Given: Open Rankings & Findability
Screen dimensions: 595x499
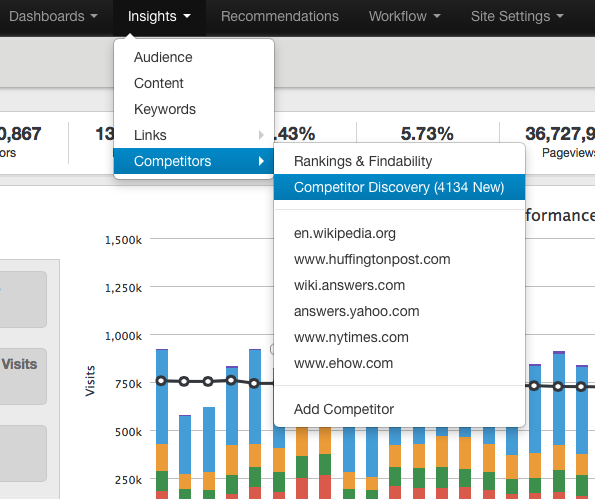Looking at the screenshot, I should coord(399,161).
